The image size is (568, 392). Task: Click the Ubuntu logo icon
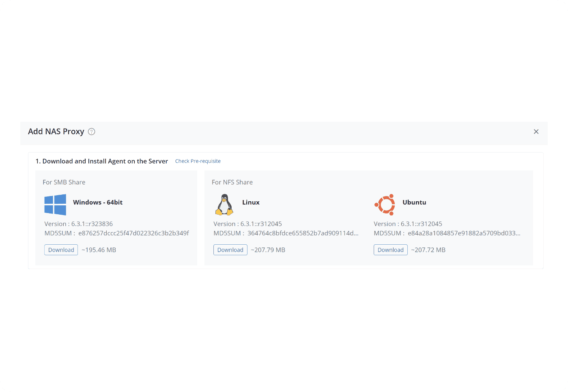coord(385,205)
